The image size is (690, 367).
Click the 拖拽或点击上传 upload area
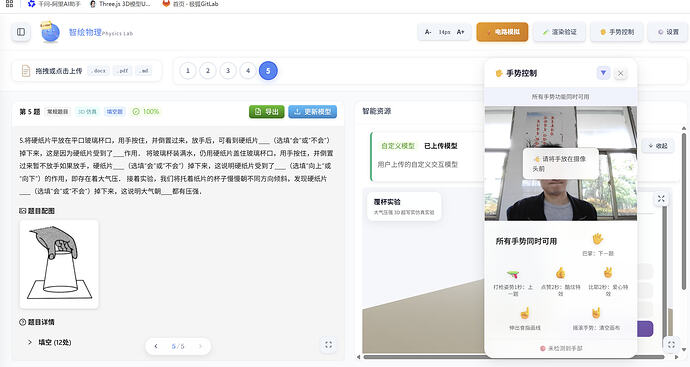87,71
